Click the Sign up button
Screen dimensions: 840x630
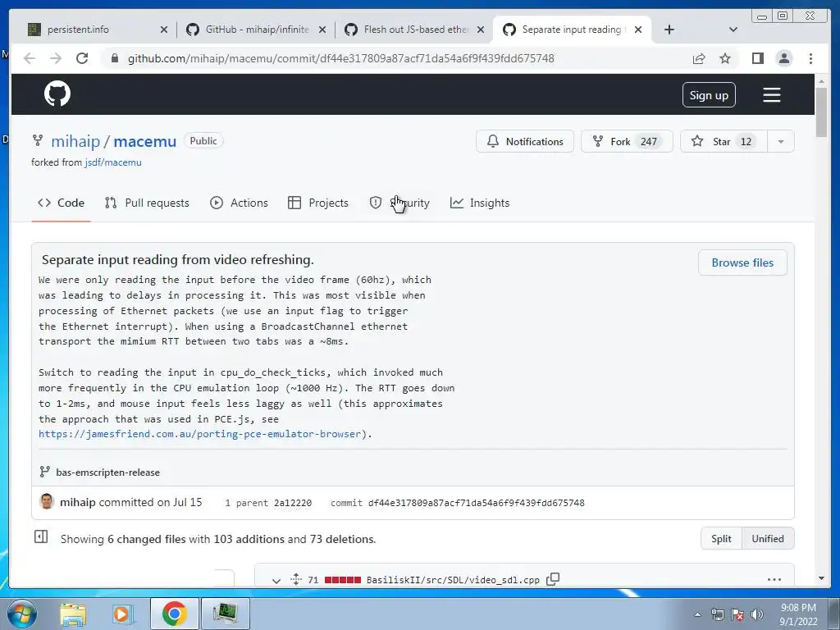tap(709, 95)
